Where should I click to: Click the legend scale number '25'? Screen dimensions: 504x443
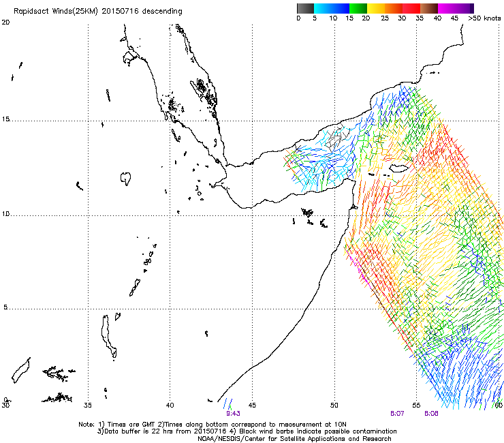coord(385,18)
